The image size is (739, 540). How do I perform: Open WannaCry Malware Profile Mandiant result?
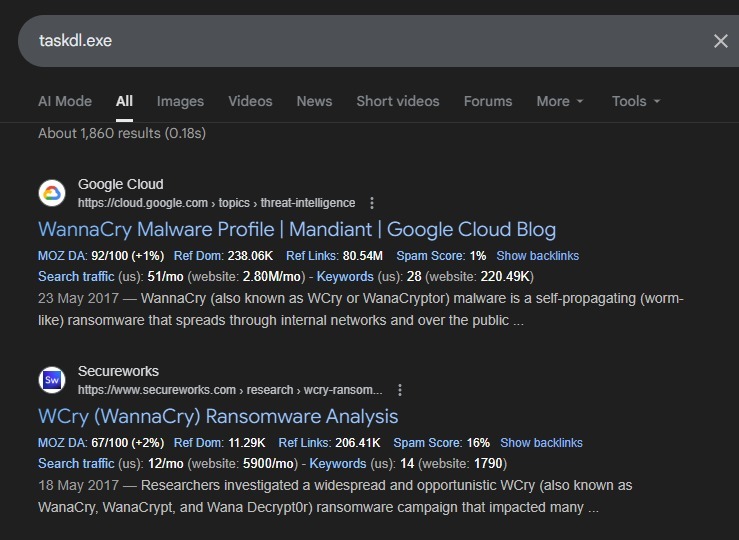tap(296, 229)
